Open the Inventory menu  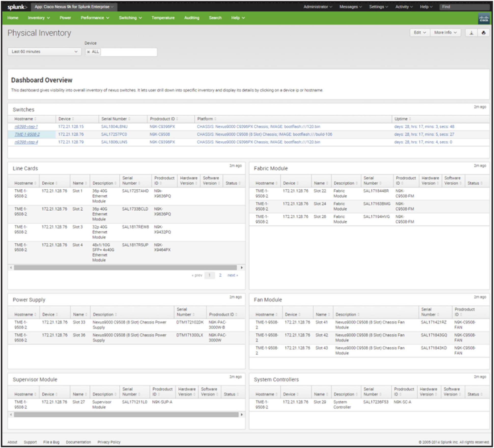click(x=39, y=18)
